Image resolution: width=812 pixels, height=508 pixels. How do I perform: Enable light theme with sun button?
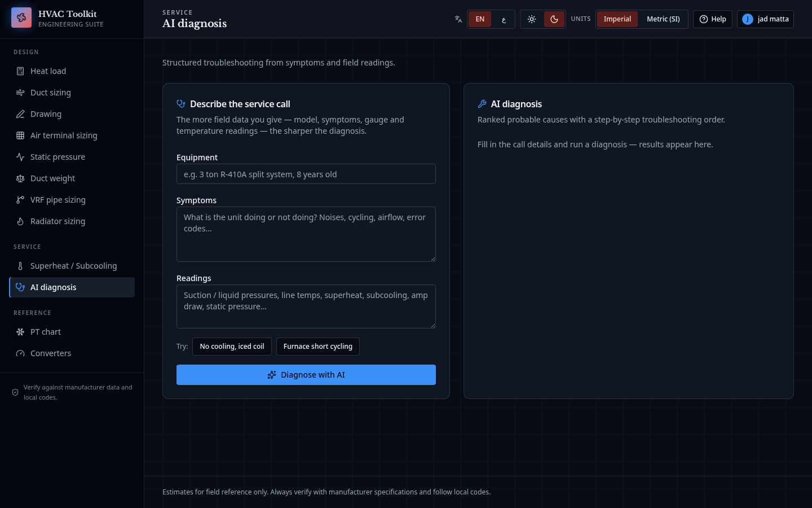click(532, 19)
